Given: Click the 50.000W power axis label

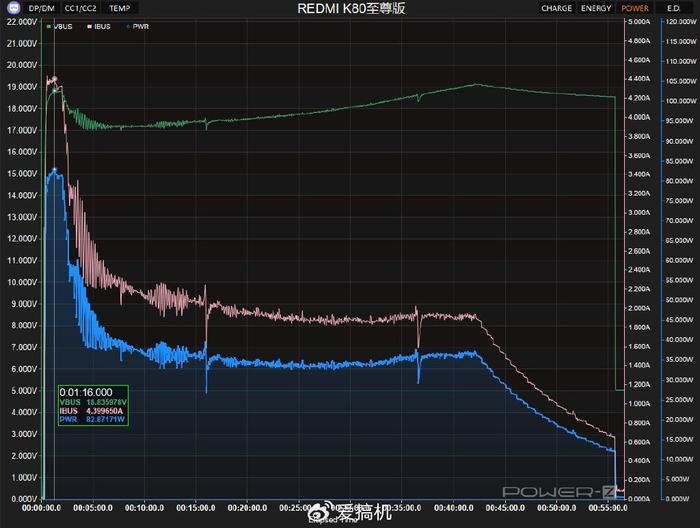Looking at the screenshot, I should 681,300.
